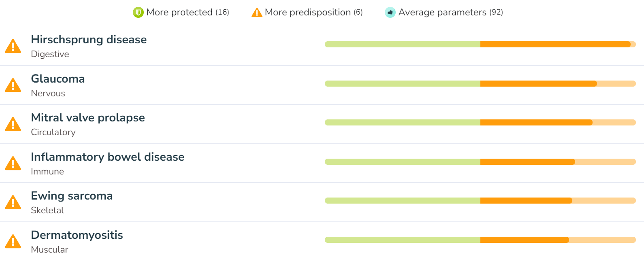Viewport: 644px width, 255px height.
Task: Open the Mitral valve prolapse entry
Action: [322, 124]
